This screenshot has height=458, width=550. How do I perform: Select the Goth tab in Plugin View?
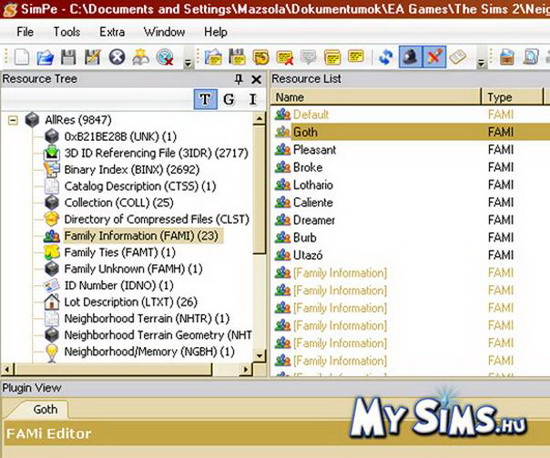pos(45,409)
